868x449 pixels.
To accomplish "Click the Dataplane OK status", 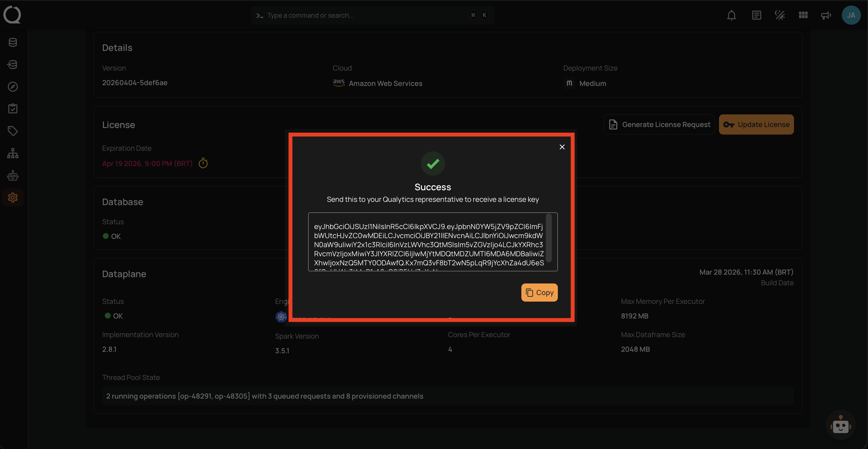I will click(114, 316).
